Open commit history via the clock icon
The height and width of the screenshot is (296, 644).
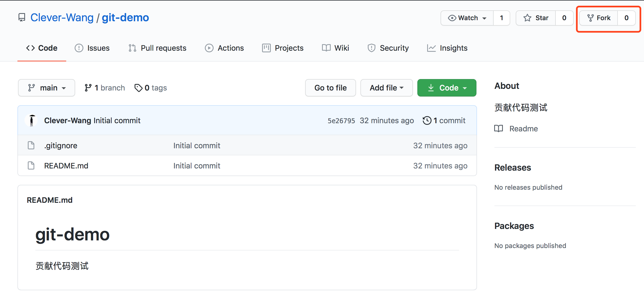pyautogui.click(x=427, y=120)
